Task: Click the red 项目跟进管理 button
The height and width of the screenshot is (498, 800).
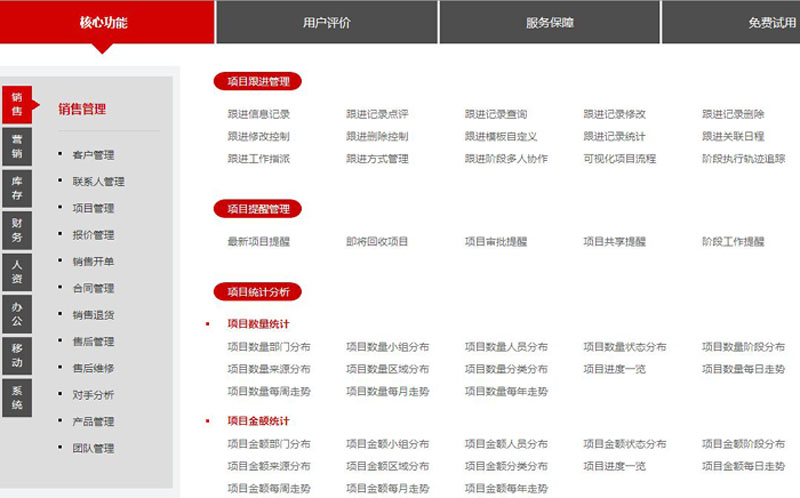Action: point(258,81)
